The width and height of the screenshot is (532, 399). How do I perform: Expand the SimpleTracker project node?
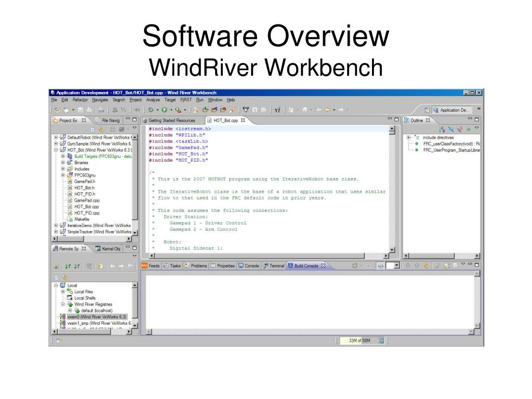point(56,232)
